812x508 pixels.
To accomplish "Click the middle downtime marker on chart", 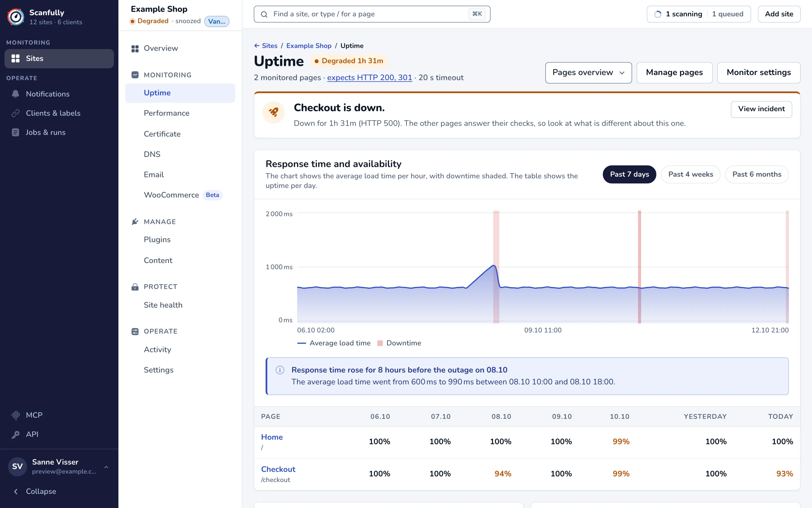I will [639, 267].
